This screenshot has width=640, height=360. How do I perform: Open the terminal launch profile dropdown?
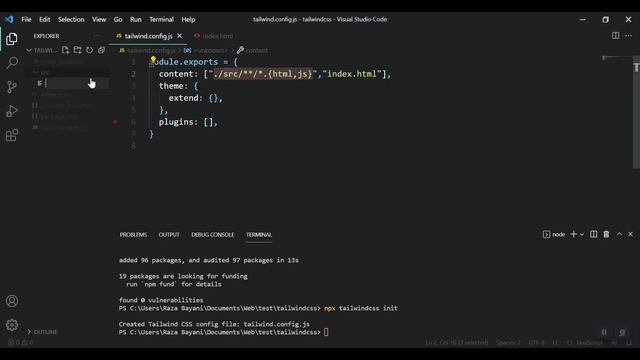[582, 234]
